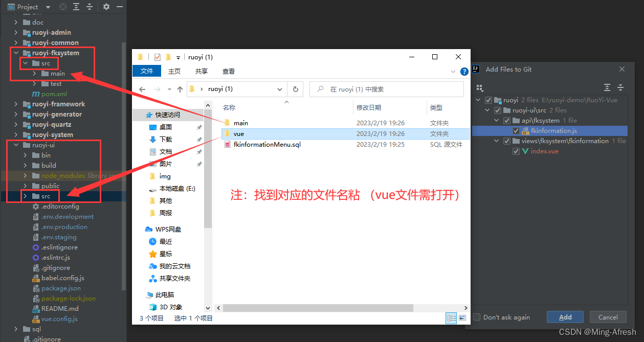644x342 pixels.
Task: Collapse the ruoyi-ui module in project tree
Action: pyautogui.click(x=16, y=145)
